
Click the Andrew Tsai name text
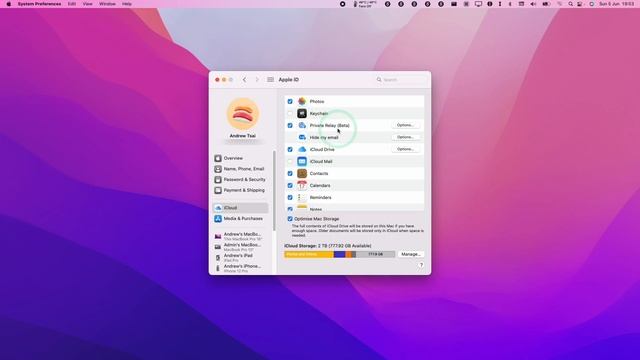pos(243,136)
